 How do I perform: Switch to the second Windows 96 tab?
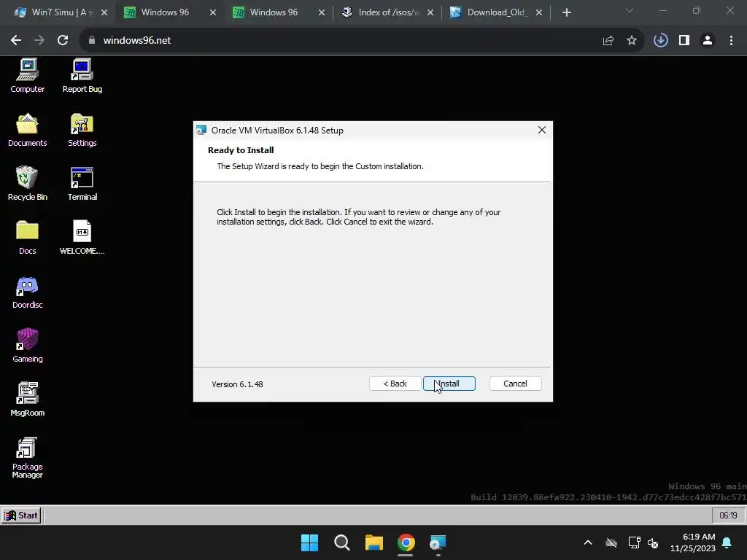pos(274,12)
